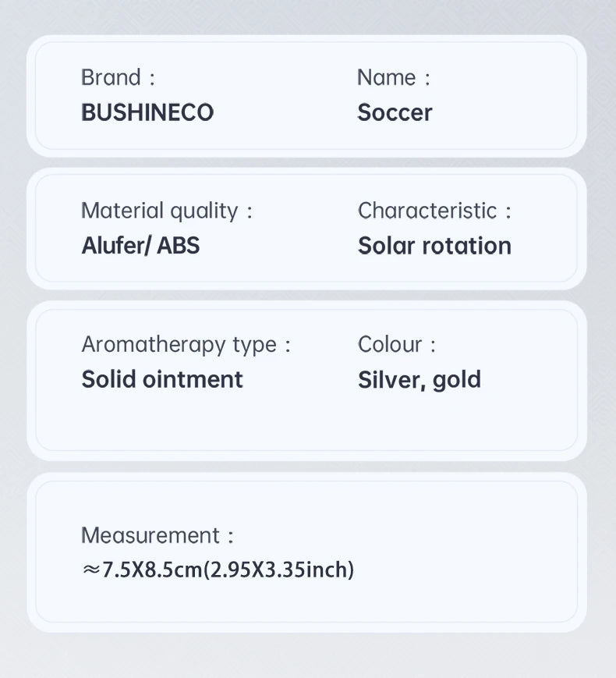The width and height of the screenshot is (616, 678).
Task: Select the Silver, gold value
Action: click(x=420, y=380)
